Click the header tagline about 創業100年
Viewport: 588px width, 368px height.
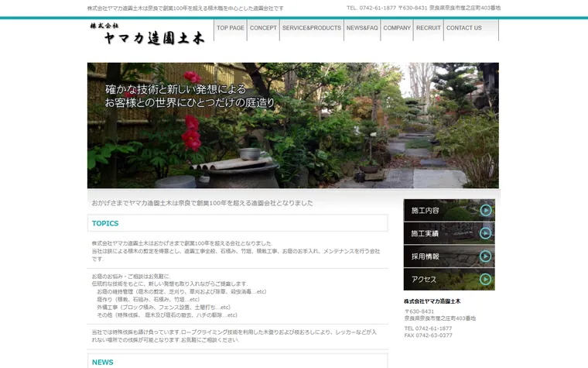[185, 9]
